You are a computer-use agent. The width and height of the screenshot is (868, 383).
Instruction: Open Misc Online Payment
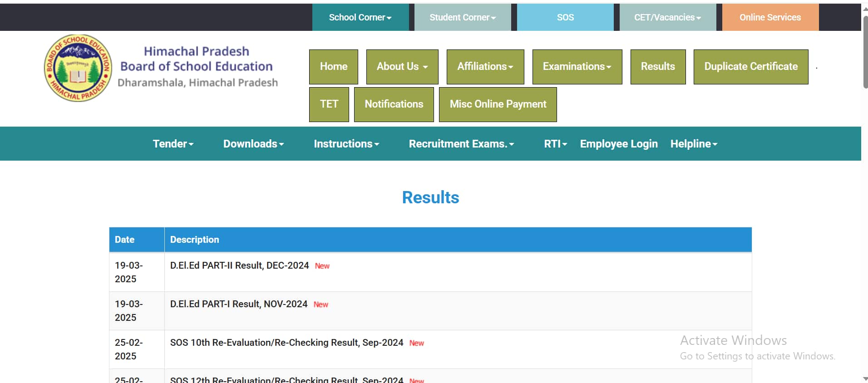pos(498,104)
